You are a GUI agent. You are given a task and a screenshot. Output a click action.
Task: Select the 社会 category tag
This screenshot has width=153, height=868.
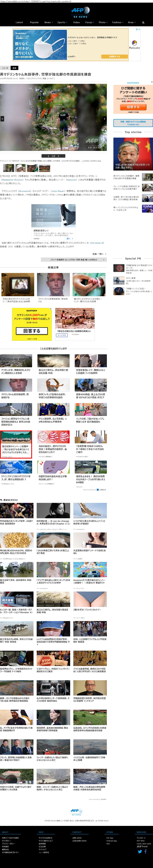14,68
